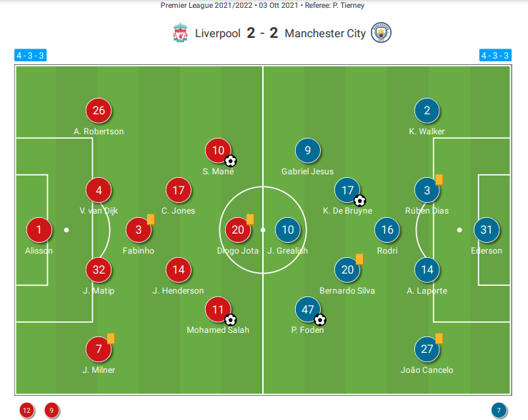Image resolution: width=528 pixels, height=420 pixels.
Task: Select K. De Bruyne's number 17 marker
Action: coord(347,190)
